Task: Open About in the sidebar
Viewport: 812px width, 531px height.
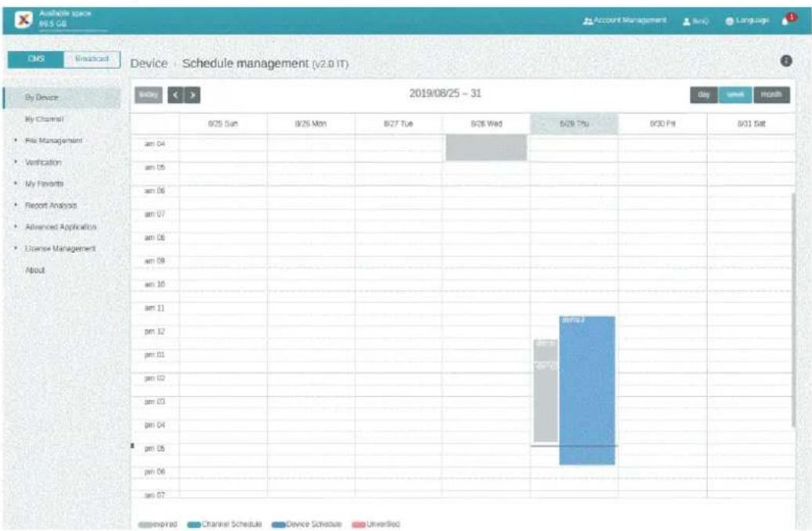Action: pos(34,270)
